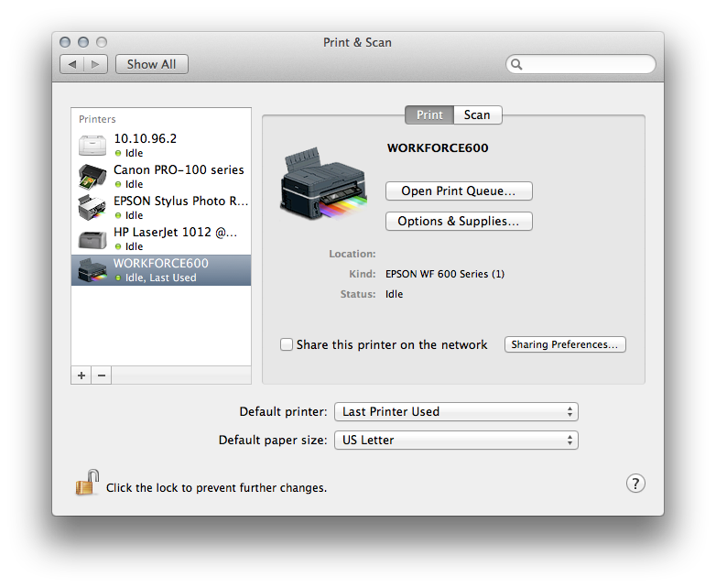This screenshot has height=588, width=716.
Task: Add a printer with the plus button
Action: point(81,376)
